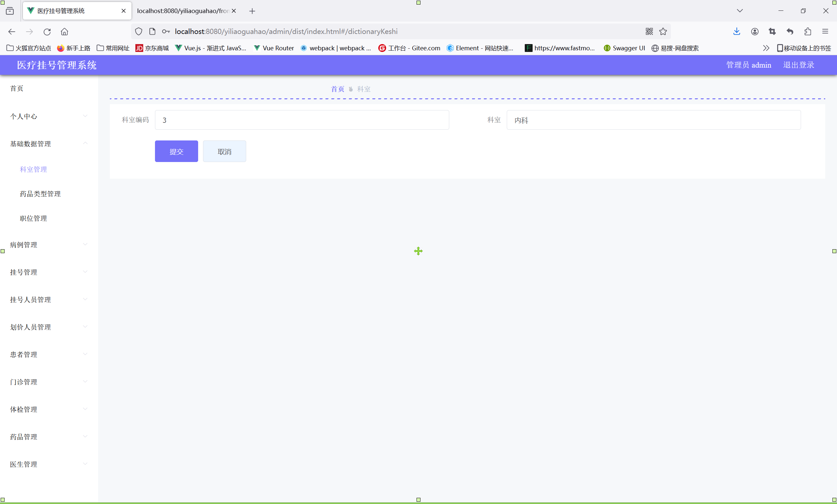The height and width of the screenshot is (504, 837).
Task: Click the 提交 submit button
Action: [176, 151]
